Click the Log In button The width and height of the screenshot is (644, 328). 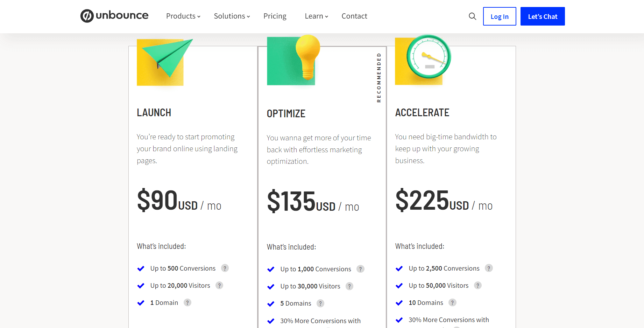pyautogui.click(x=499, y=16)
